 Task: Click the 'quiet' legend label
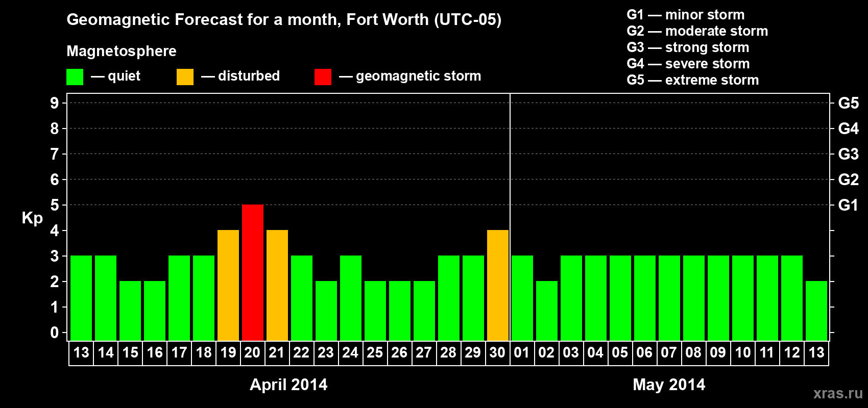click(124, 76)
